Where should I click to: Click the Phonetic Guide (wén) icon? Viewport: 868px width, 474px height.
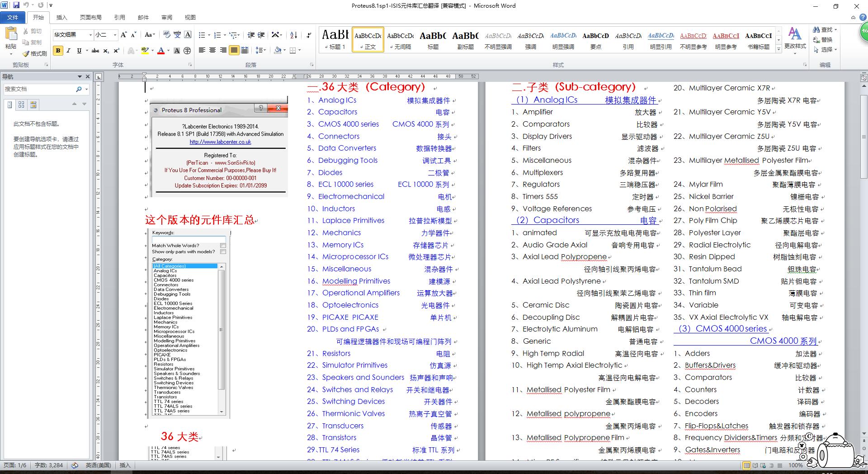pos(177,35)
